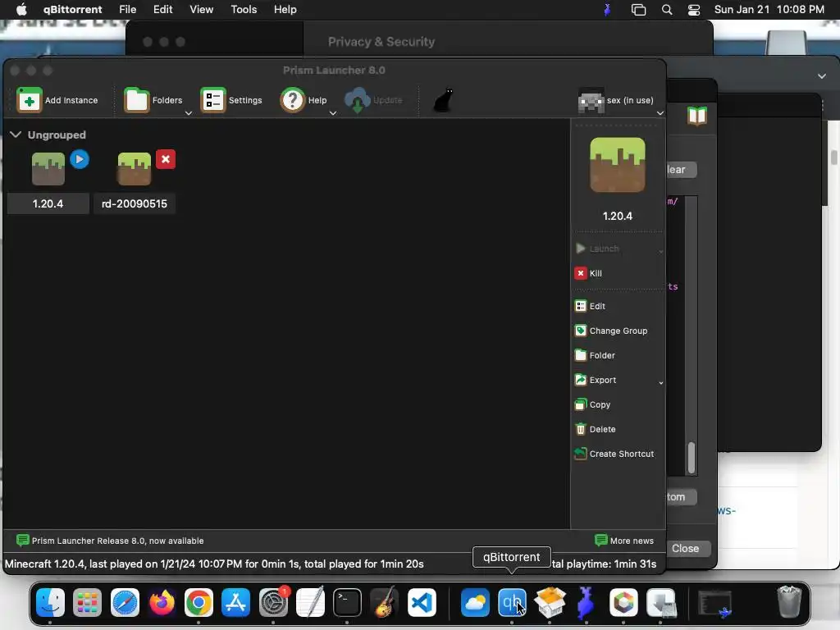Click Export in the sidebar
Image resolution: width=840 pixels, height=630 pixels.
[x=596, y=380]
